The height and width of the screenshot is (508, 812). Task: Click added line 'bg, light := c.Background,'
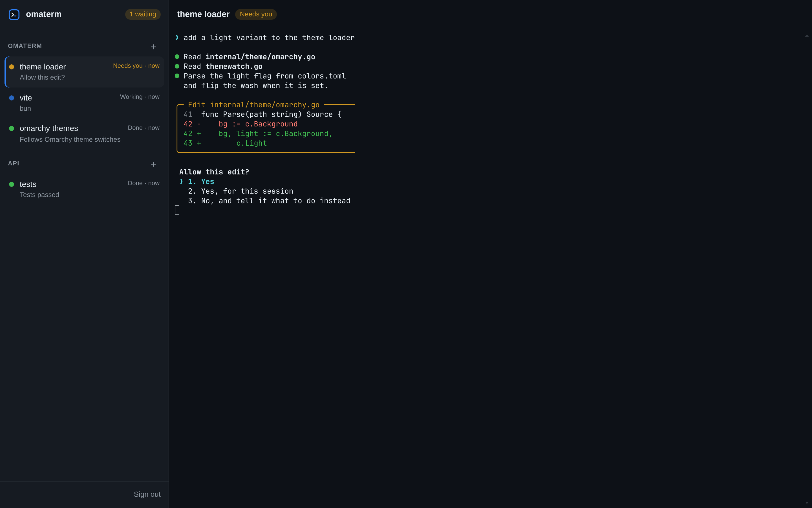tap(258, 134)
